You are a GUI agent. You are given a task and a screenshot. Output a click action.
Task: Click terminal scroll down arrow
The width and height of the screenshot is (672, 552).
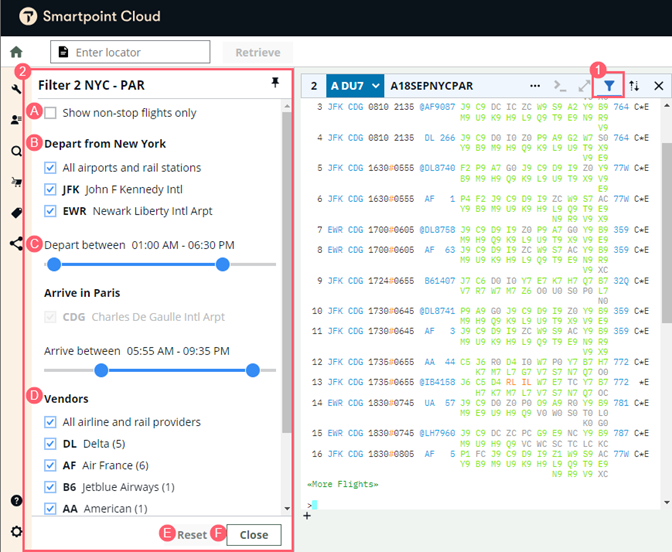pyautogui.click(x=666, y=502)
